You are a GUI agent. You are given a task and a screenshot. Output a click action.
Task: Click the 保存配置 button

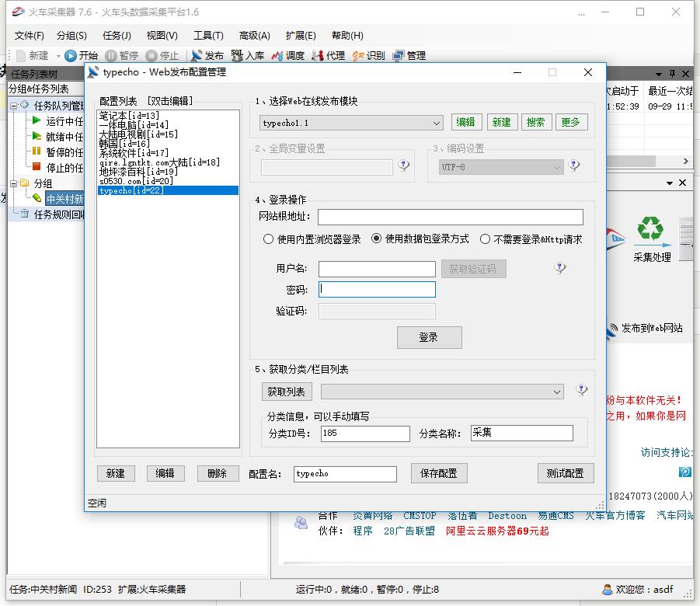[439, 473]
